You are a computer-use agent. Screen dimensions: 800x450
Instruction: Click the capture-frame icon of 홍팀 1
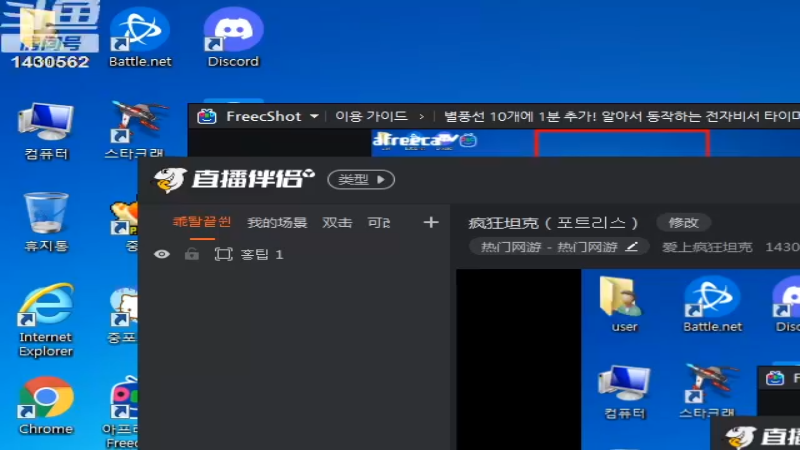(223, 254)
